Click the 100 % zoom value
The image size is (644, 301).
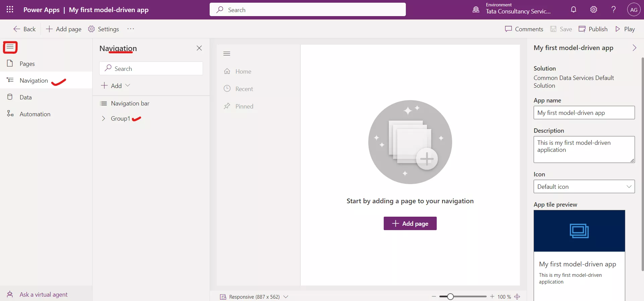point(504,297)
